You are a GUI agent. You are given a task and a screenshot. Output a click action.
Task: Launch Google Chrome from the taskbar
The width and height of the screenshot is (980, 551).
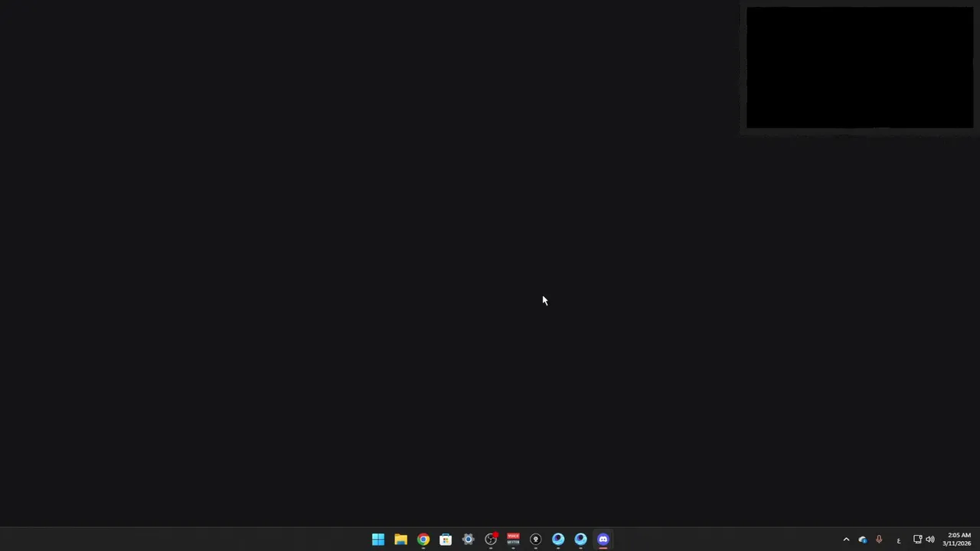pos(423,540)
